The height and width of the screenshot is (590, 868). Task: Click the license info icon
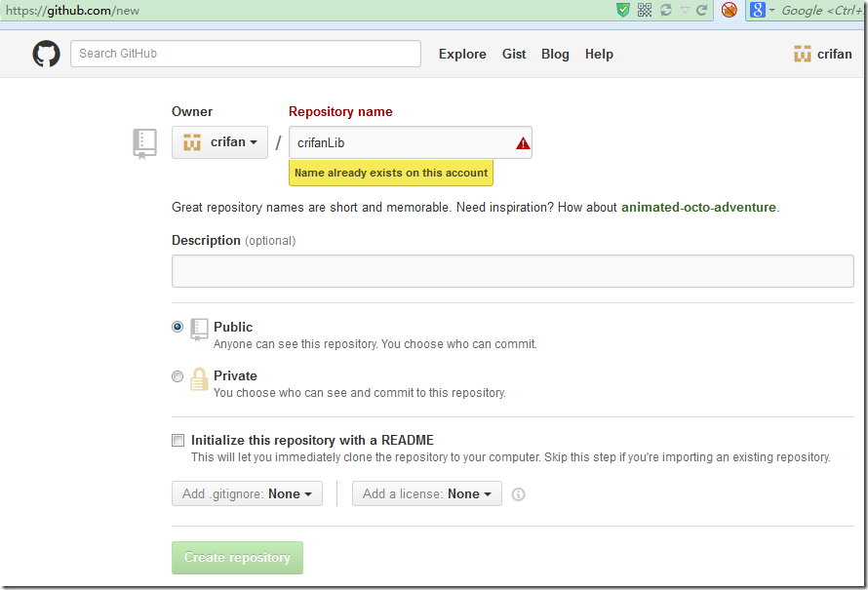(x=518, y=494)
